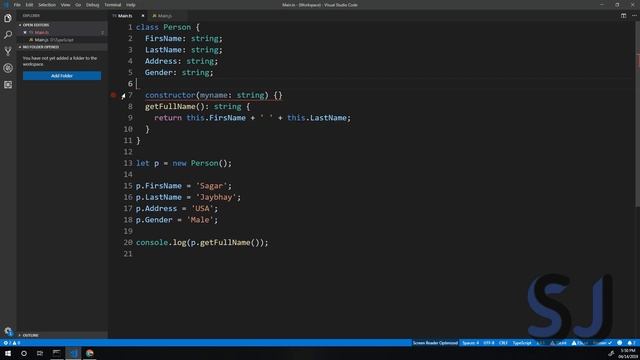
Task: Open the Edit menu
Action: click(29, 5)
